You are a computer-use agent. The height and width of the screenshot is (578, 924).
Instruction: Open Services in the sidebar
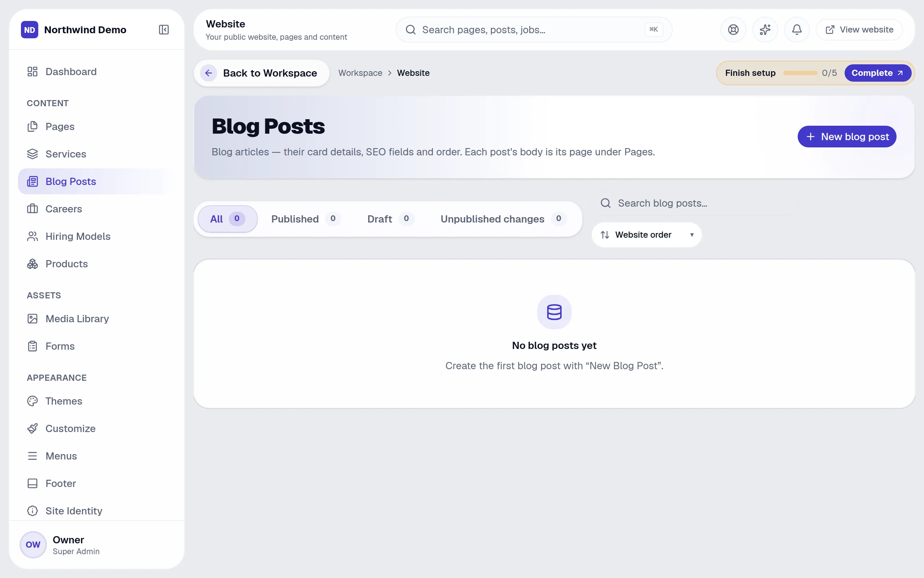pyautogui.click(x=97, y=154)
